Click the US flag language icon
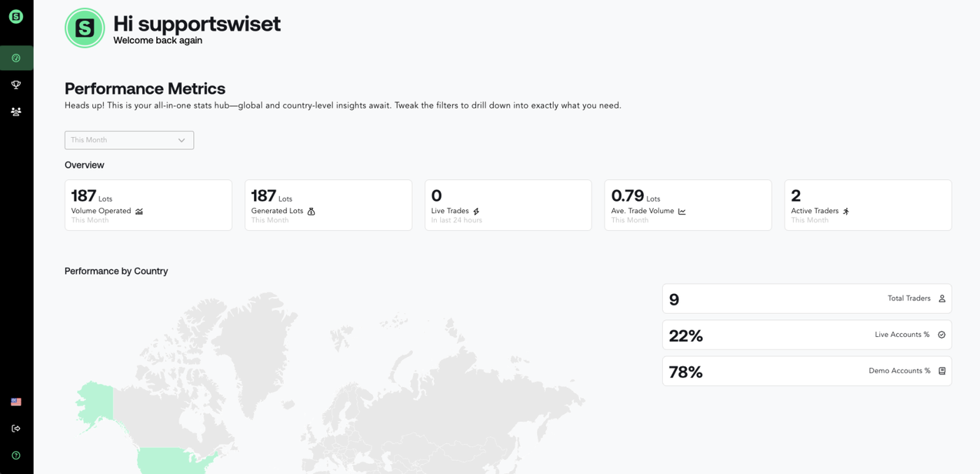980x474 pixels. click(x=16, y=402)
